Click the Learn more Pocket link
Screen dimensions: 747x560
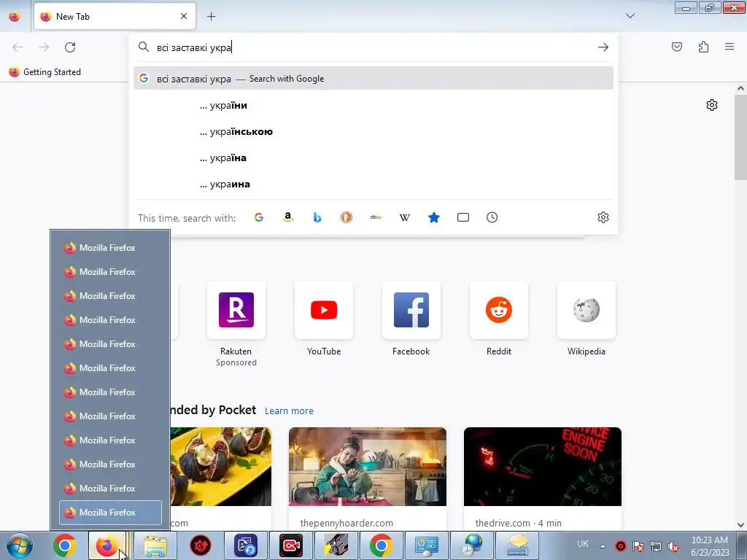pyautogui.click(x=289, y=411)
